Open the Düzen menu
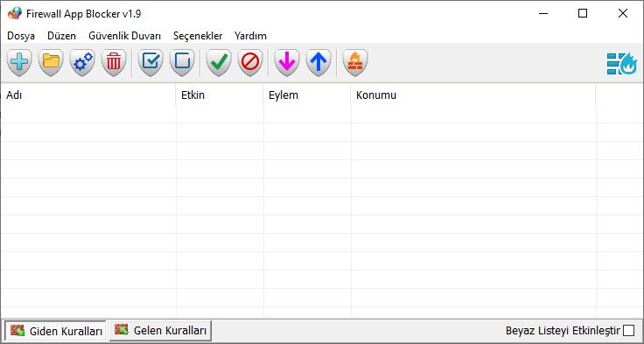The image size is (644, 344). (61, 36)
